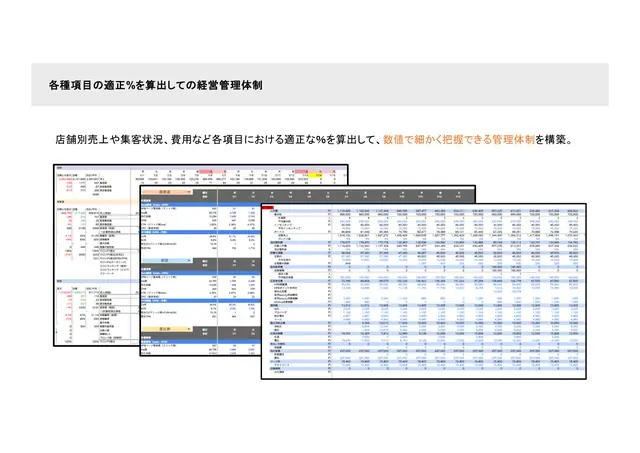Select the peach section band in left sheet

coord(96,202)
